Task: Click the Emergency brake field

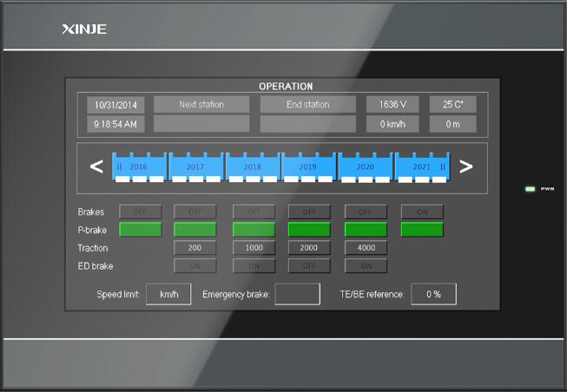Action: [x=297, y=294]
